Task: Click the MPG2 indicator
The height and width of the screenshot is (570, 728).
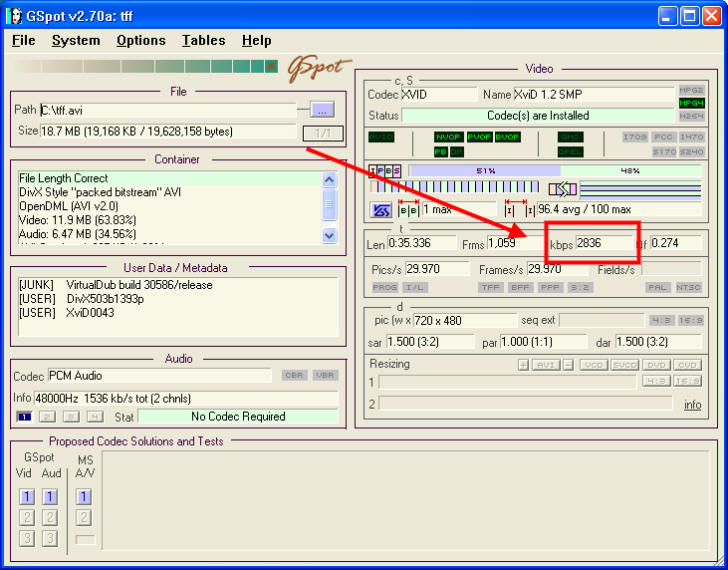Action: tap(691, 90)
